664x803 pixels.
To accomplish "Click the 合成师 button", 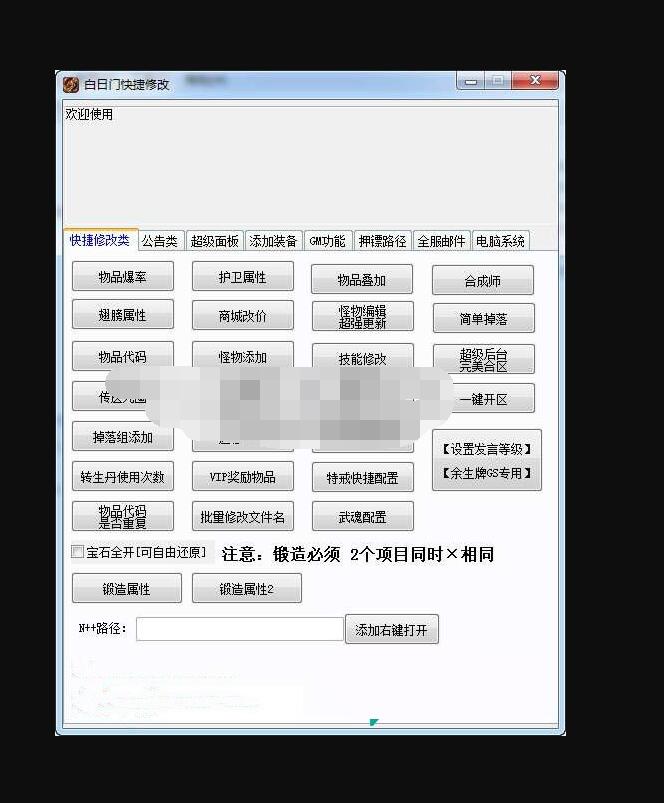I will 482,281.
